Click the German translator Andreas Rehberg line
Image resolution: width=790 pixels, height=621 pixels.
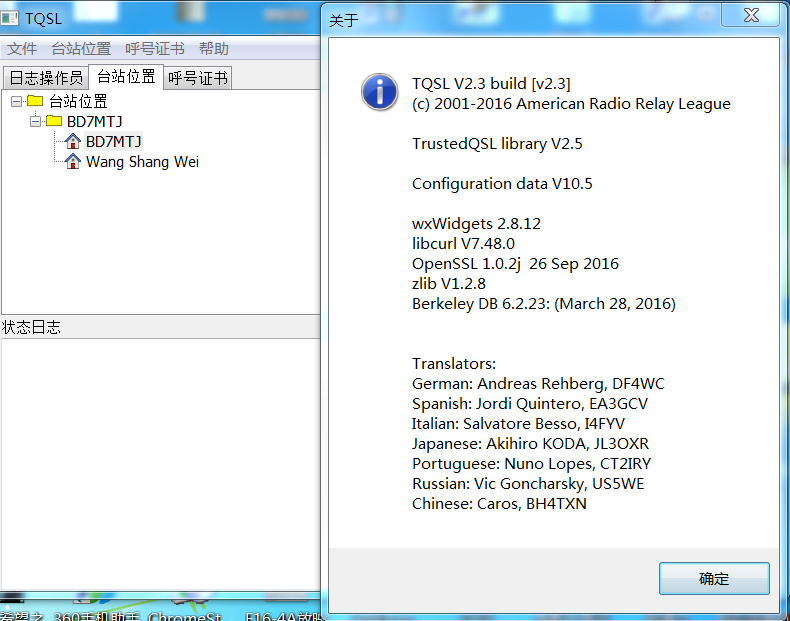point(539,384)
